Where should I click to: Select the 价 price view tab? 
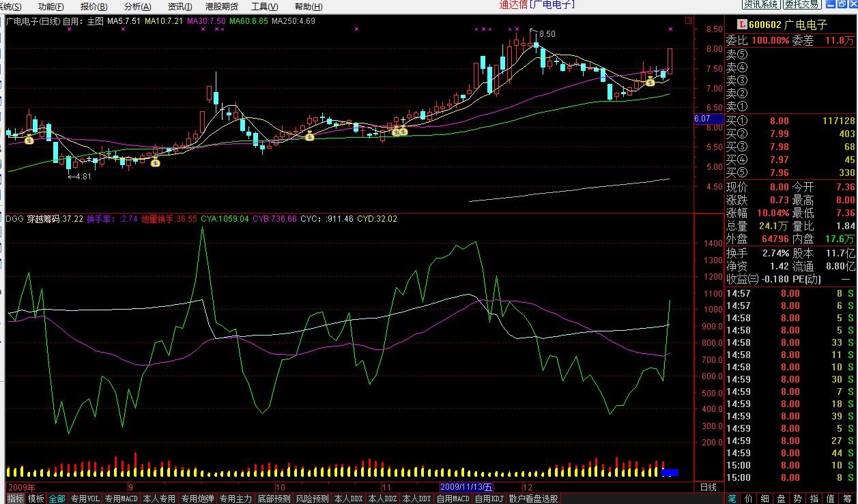pyautogui.click(x=749, y=499)
